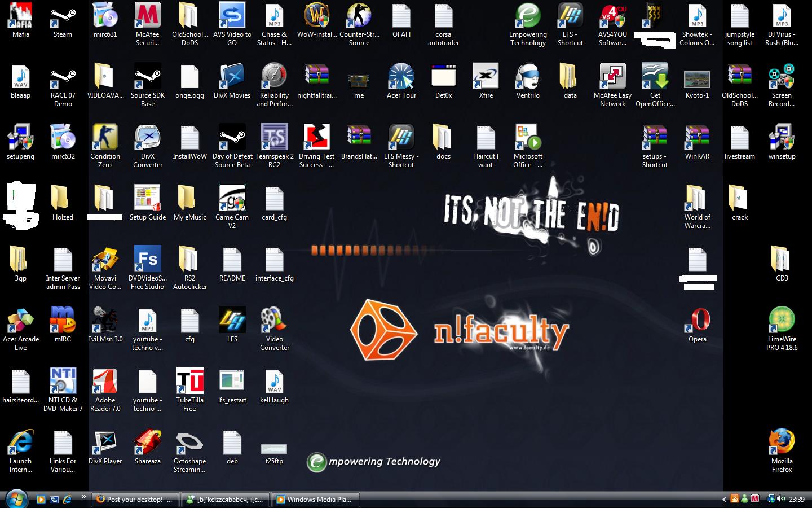Launch Internet Explorer from Quick Launch
This screenshot has width=812, height=508.
click(68, 500)
